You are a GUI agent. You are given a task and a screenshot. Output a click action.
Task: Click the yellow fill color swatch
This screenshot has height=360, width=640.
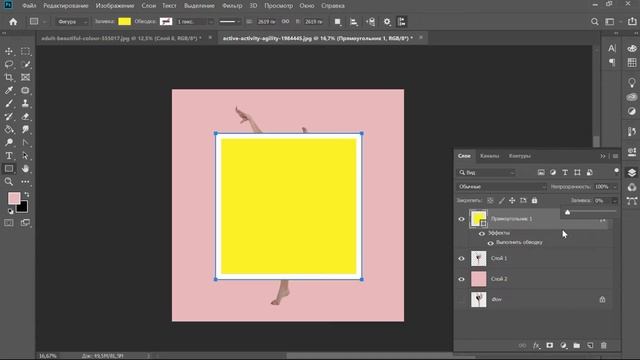pos(124,22)
